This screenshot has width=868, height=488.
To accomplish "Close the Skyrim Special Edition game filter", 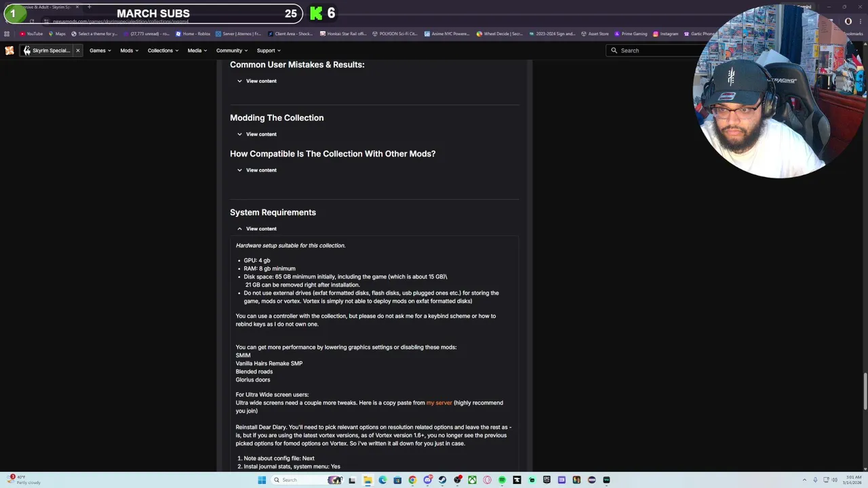I will [x=77, y=50].
